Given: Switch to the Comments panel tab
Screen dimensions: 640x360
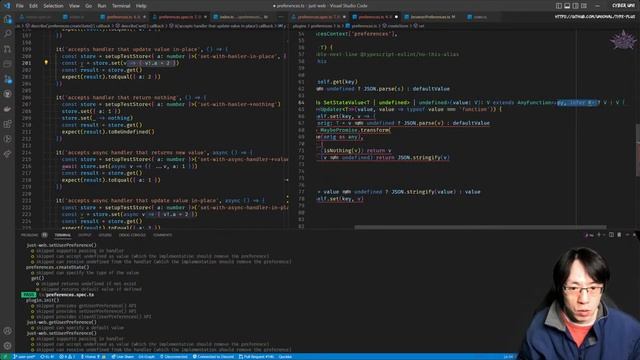Looking at the screenshot, I should (162, 235).
